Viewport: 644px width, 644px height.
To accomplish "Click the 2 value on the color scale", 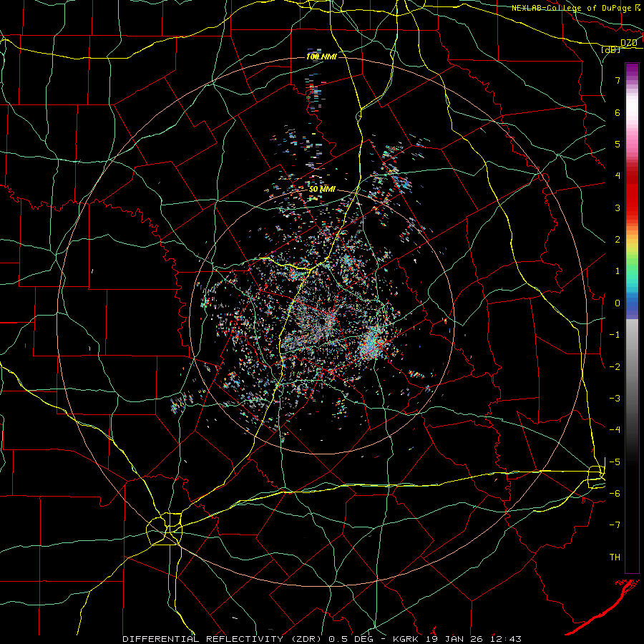I will [x=618, y=240].
